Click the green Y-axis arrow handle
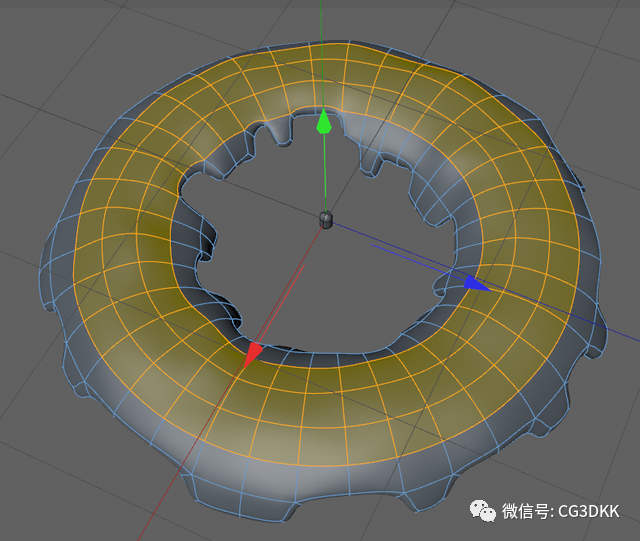Screen dimensions: 640x541 324,121
